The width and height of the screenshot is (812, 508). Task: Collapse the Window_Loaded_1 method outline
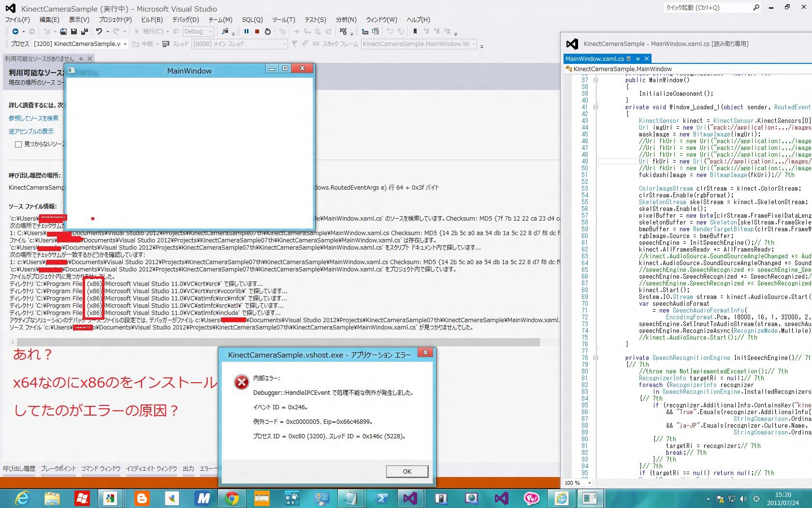[595, 107]
